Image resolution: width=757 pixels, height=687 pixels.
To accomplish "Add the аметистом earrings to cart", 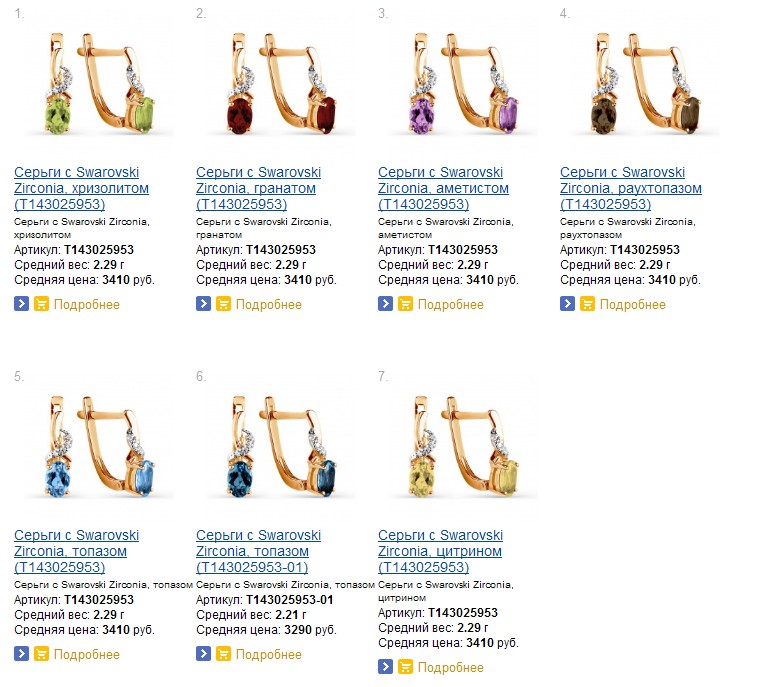I will (x=405, y=304).
